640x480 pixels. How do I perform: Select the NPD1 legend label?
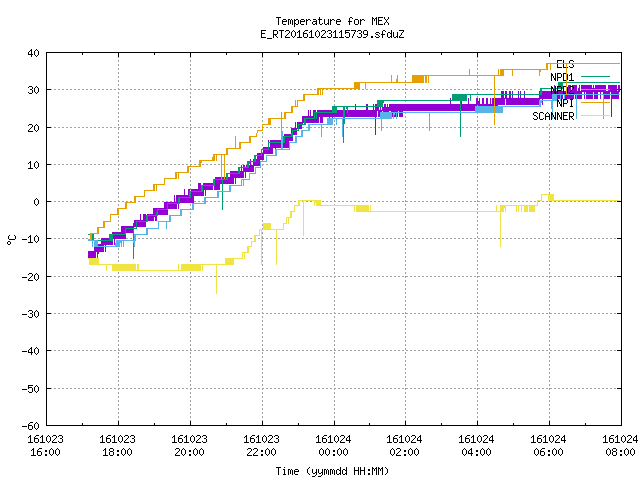pos(562,77)
